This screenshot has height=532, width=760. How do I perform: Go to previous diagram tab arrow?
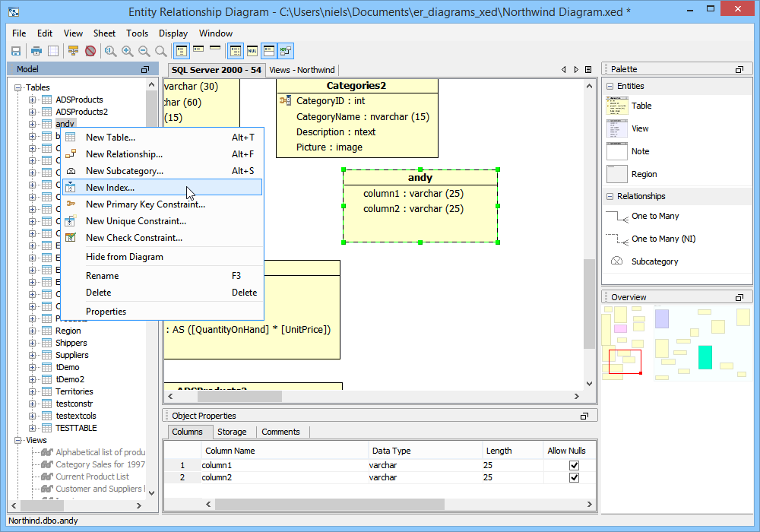[564, 70]
